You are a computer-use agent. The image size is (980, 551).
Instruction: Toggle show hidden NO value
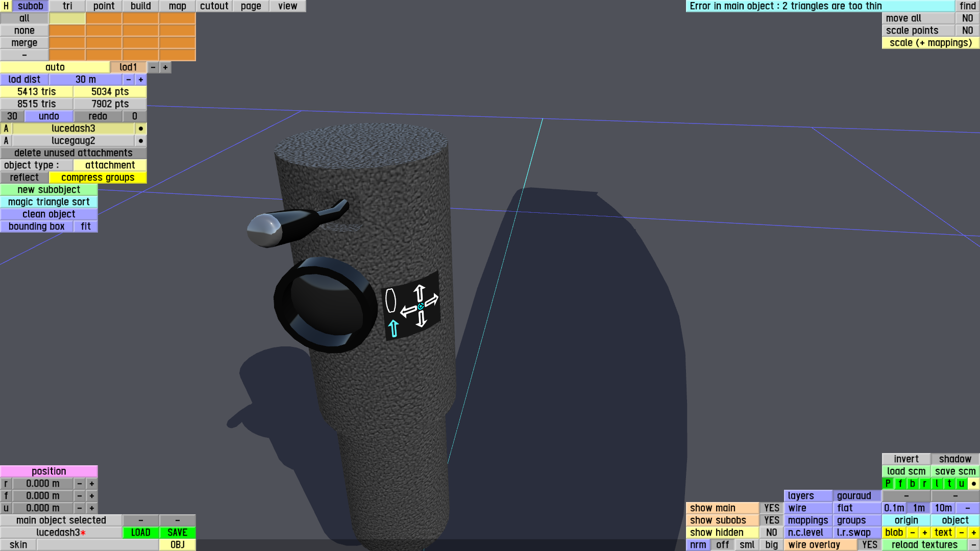(x=771, y=533)
